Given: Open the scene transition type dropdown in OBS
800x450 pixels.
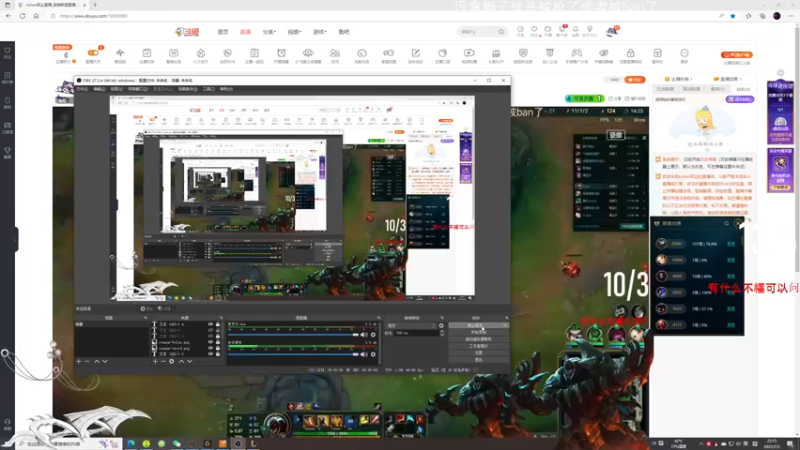Looking at the screenshot, I should coord(411,326).
